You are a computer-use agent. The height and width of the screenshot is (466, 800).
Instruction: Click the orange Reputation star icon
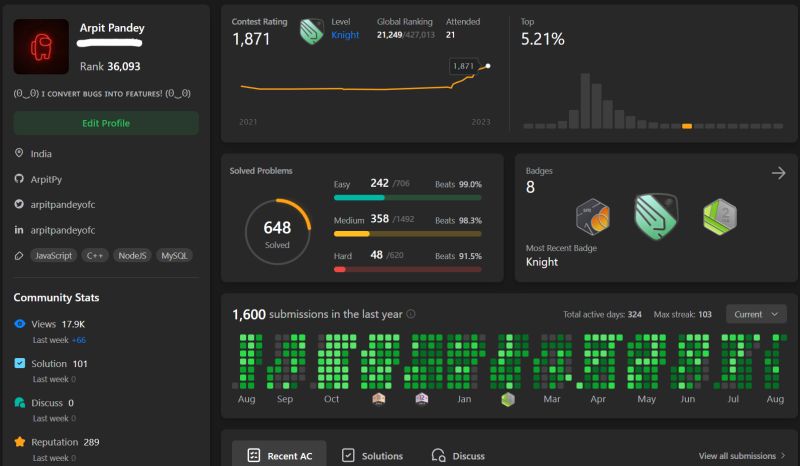point(19,442)
